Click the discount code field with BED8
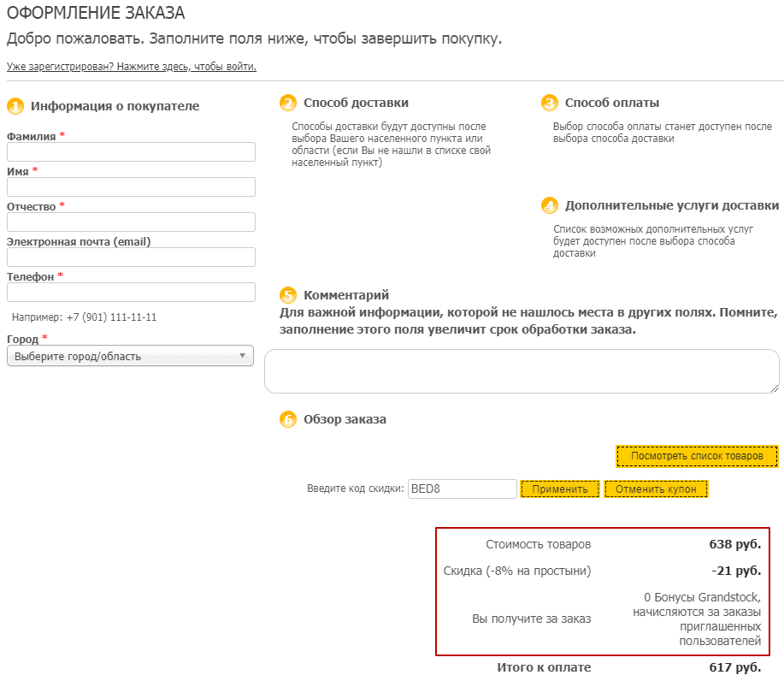Viewport: 784px width, 687px height. [462, 489]
